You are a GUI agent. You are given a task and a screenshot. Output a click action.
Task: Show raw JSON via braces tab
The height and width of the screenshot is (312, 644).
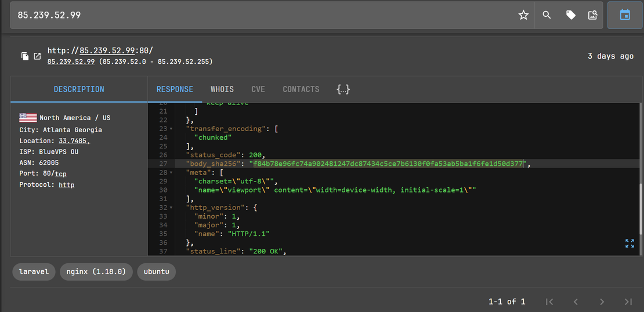(343, 89)
